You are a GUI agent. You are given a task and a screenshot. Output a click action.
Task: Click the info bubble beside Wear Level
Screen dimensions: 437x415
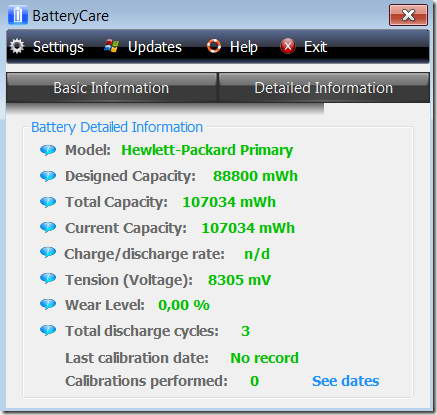(x=48, y=304)
